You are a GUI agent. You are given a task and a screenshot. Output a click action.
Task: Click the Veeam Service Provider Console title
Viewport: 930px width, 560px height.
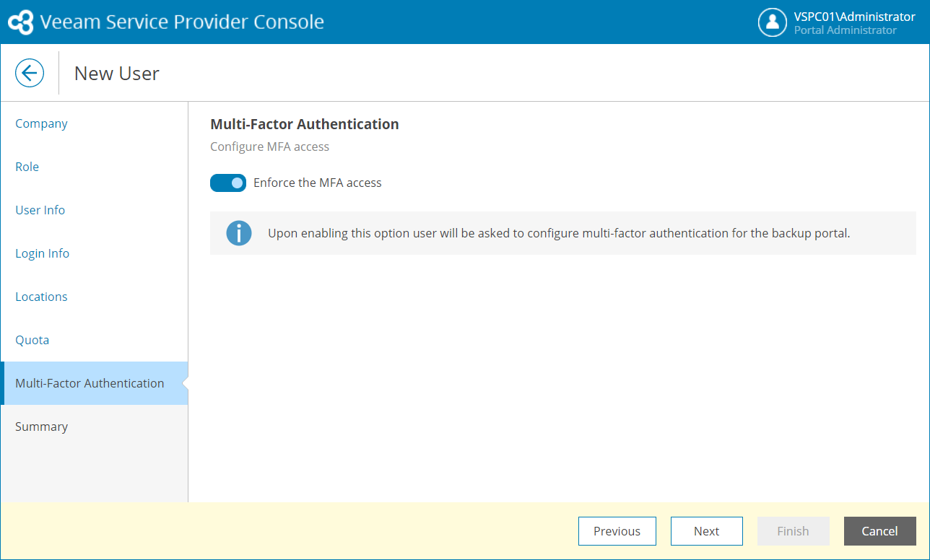coord(182,22)
